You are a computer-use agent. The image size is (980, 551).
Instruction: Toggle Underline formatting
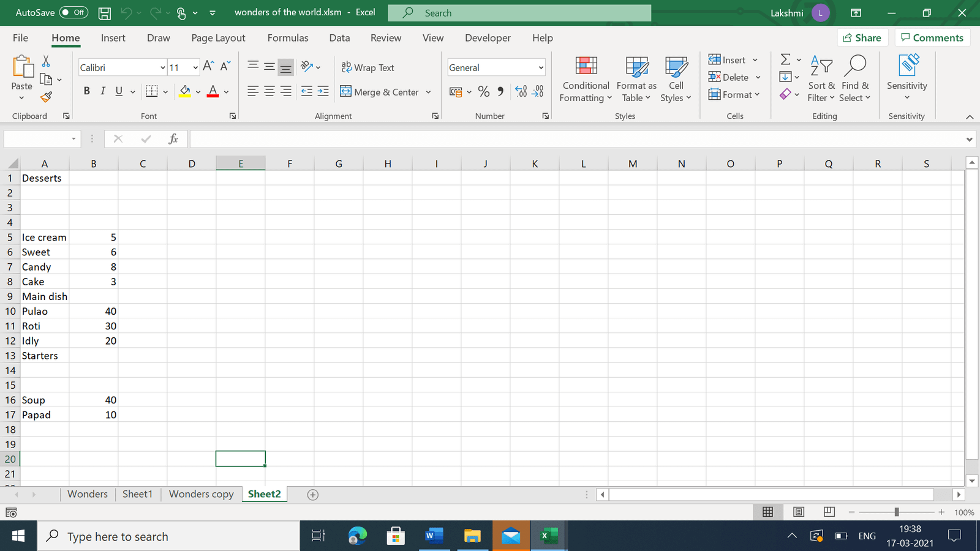tap(119, 91)
